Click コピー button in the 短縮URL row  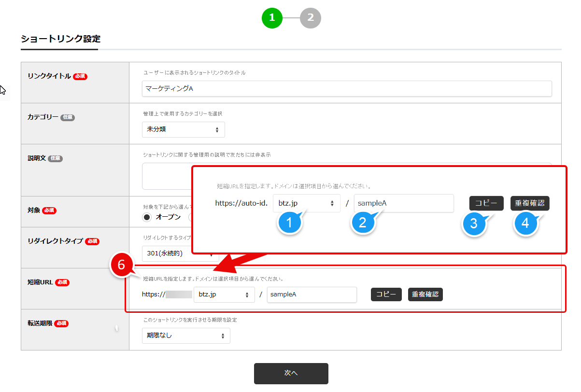386,294
